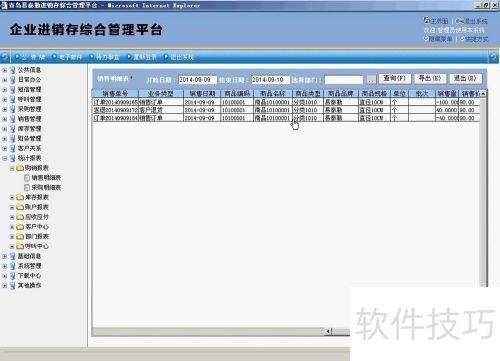
Task: Click the 隐藏菜单 hide menu icon
Action: coord(426,39)
